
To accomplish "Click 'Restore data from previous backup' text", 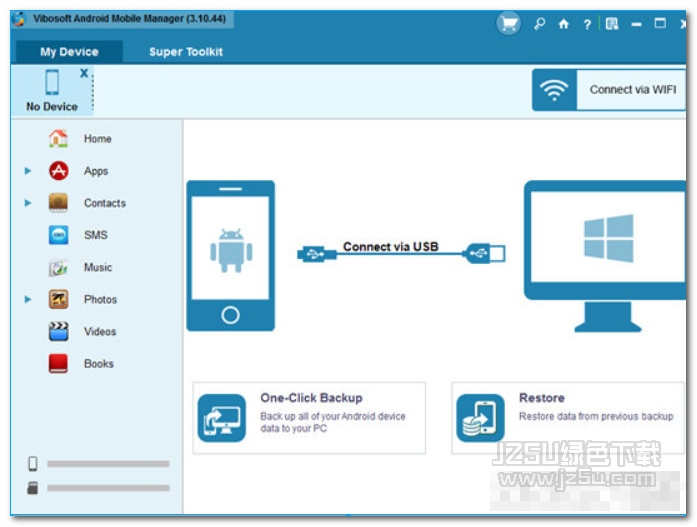I will [x=596, y=416].
